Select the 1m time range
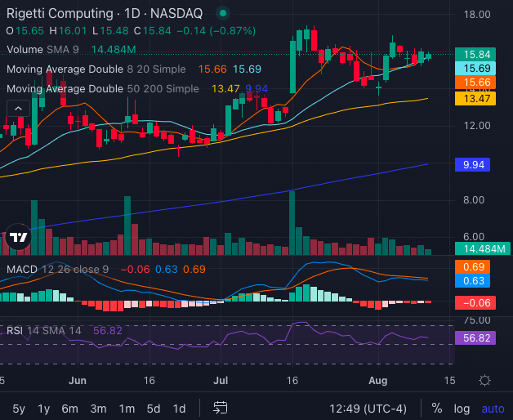 click(127, 409)
